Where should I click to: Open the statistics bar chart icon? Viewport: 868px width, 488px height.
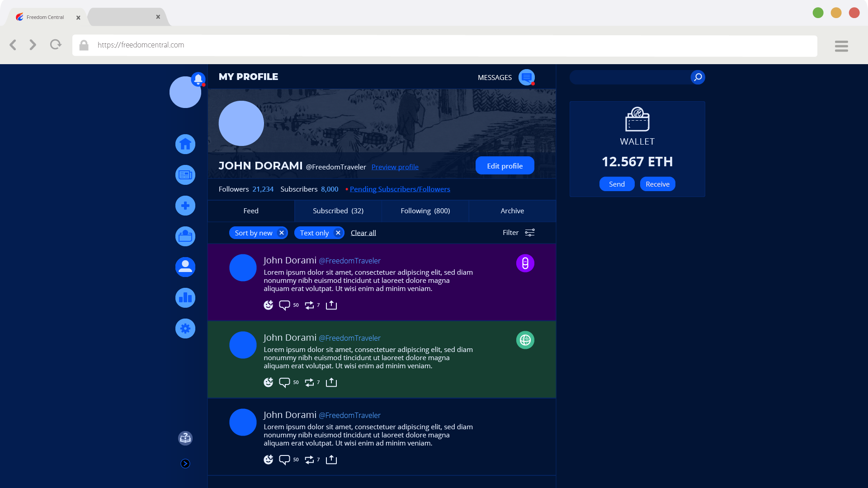tap(185, 298)
